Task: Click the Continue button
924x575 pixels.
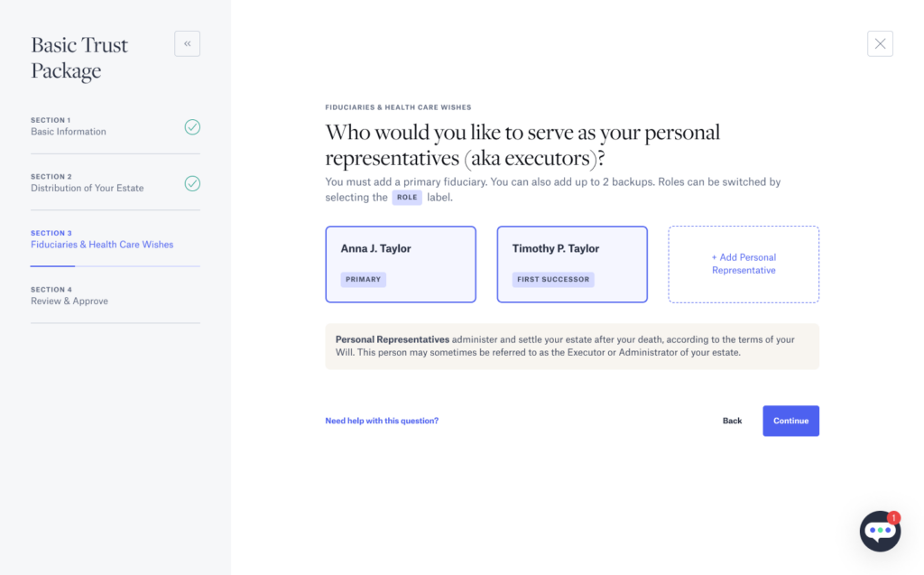Action: (790, 421)
